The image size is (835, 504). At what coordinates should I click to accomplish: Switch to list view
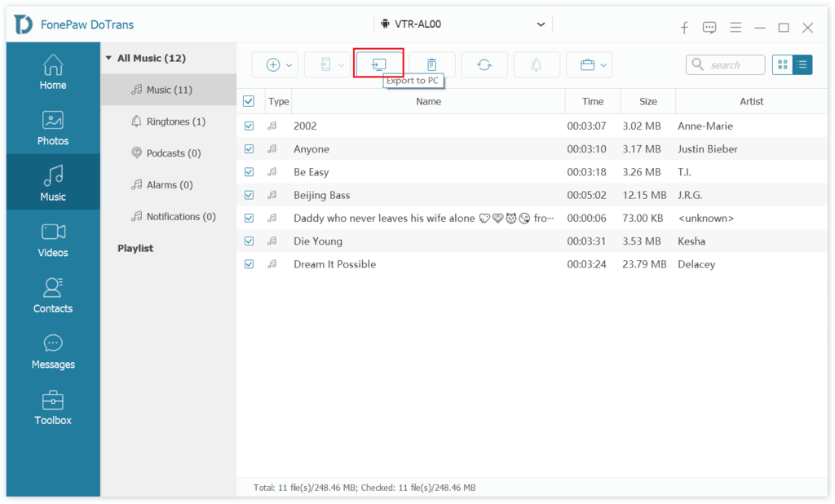(x=802, y=65)
